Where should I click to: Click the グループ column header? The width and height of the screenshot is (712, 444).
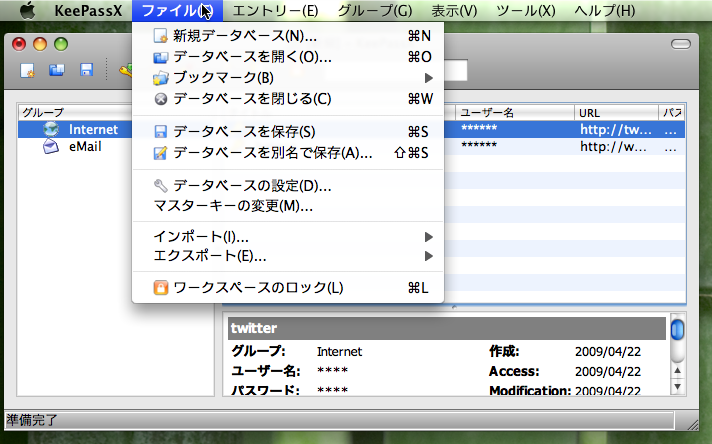pos(75,113)
